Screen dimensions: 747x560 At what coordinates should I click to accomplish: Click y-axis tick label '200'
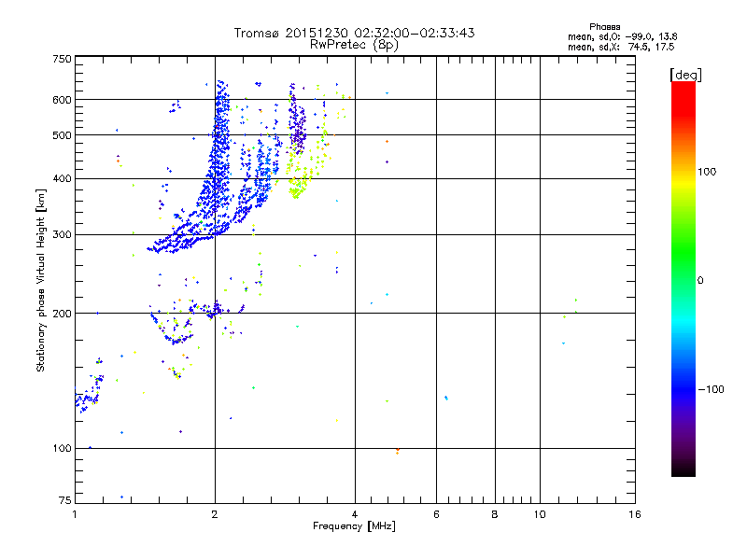coord(62,314)
